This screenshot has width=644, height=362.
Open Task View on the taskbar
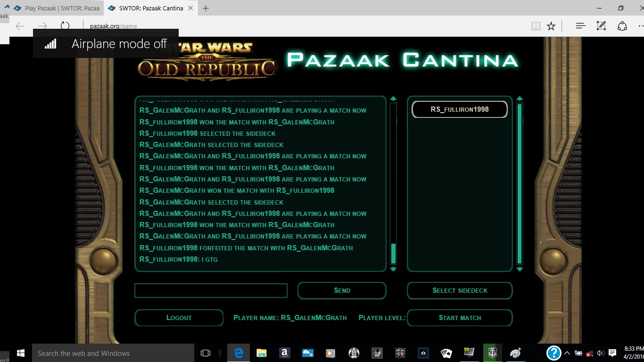pos(206,353)
